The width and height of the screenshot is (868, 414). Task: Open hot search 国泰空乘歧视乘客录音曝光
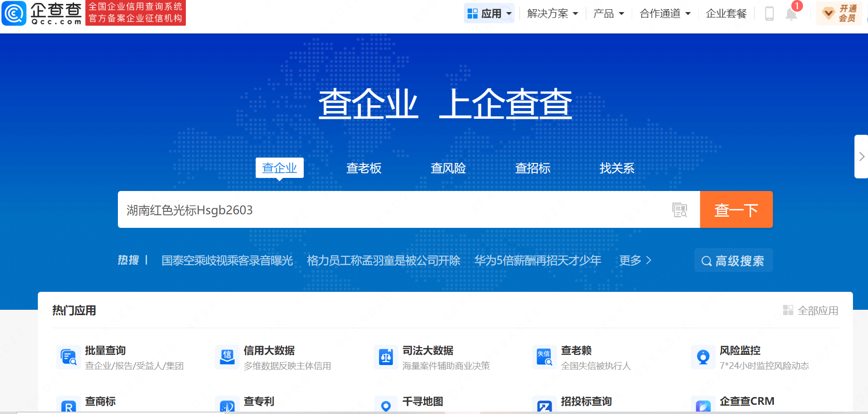pos(227,260)
